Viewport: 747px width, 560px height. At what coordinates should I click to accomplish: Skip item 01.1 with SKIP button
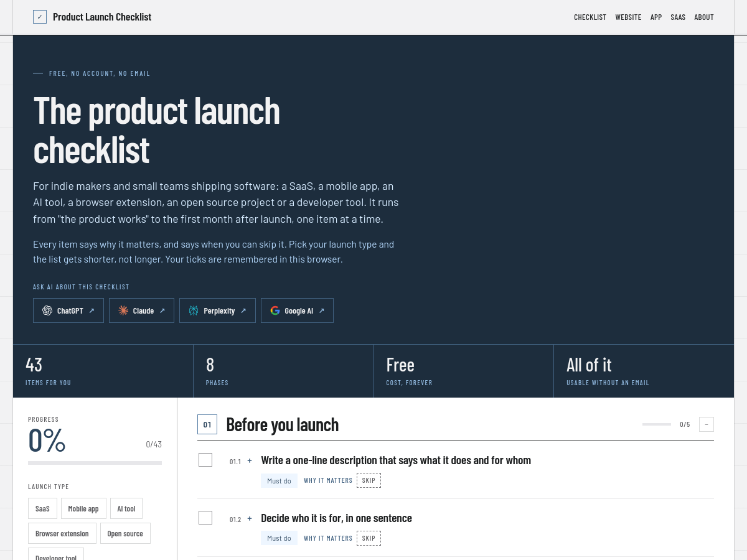click(x=369, y=480)
